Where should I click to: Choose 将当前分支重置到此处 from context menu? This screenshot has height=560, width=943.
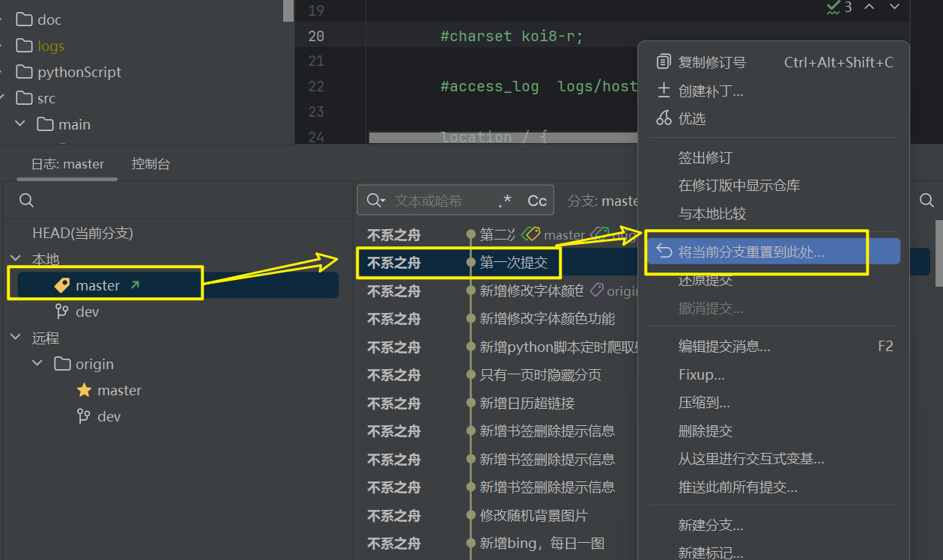[751, 252]
